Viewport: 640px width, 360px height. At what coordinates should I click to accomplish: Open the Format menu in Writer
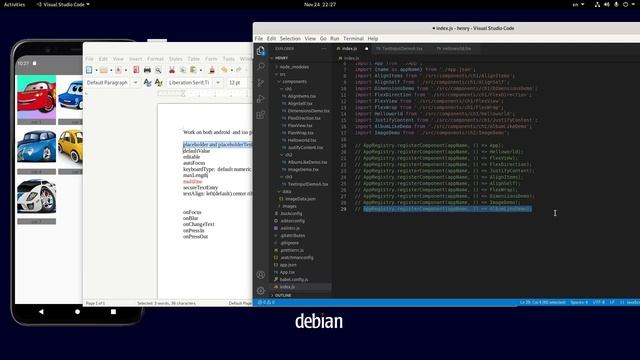click(x=155, y=59)
